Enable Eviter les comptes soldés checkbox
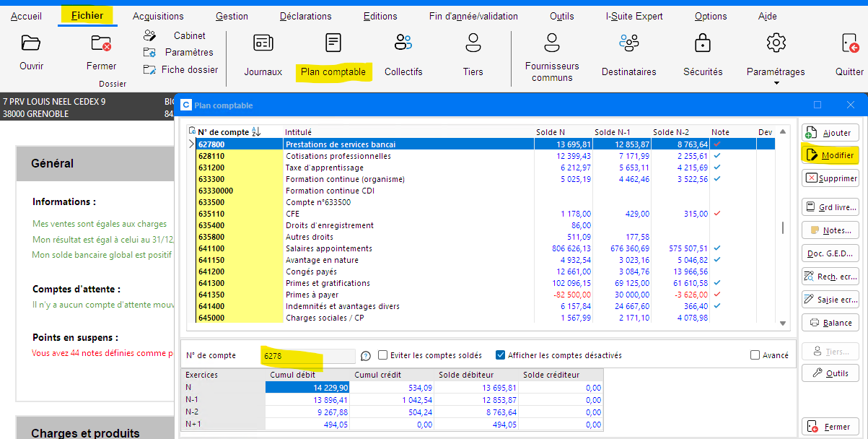 [x=383, y=355]
